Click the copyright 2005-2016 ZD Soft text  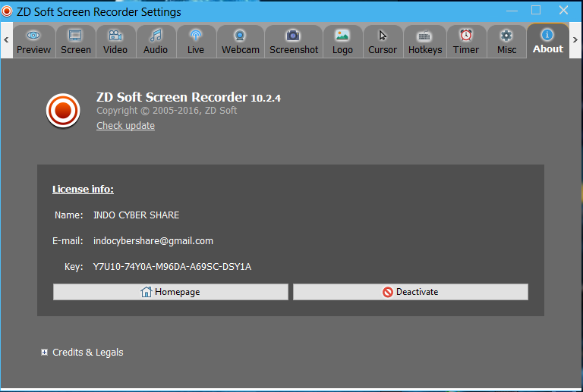166,111
